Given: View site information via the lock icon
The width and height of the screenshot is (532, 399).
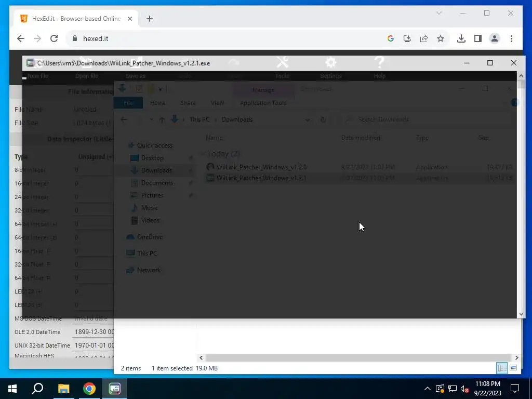Looking at the screenshot, I should click(75, 38).
